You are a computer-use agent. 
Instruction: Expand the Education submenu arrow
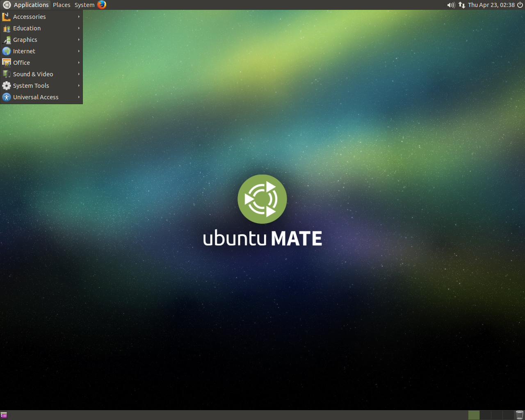[x=79, y=28]
